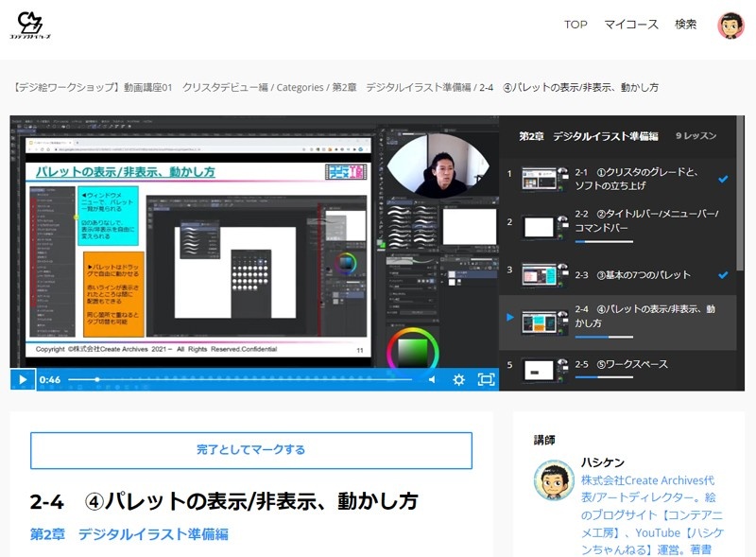Open instructor description 株式会社Create Archives代表 link

pyautogui.click(x=653, y=514)
